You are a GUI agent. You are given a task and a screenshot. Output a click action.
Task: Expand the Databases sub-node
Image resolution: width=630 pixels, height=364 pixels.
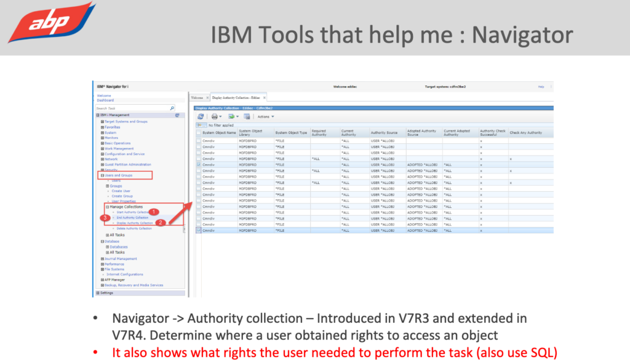tap(107, 247)
